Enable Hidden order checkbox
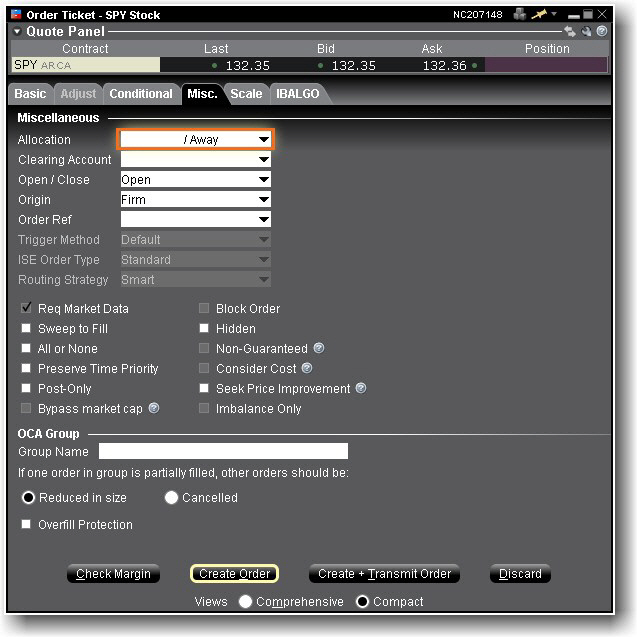The height and width of the screenshot is (637, 637). 204,328
